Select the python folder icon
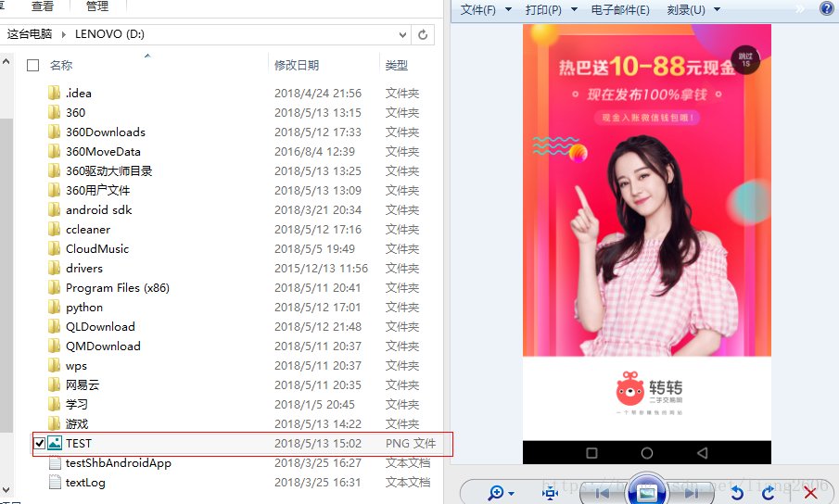839x504 pixels. 54,308
